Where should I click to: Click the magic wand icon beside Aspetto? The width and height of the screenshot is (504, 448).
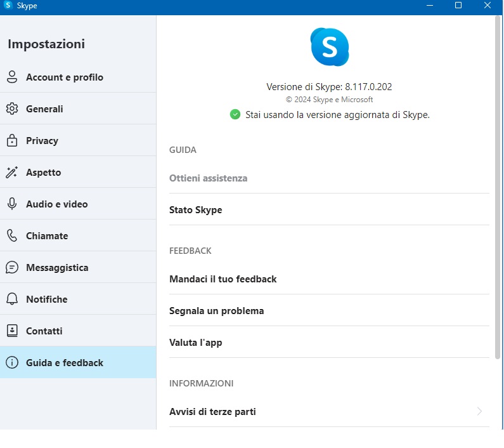coord(12,172)
